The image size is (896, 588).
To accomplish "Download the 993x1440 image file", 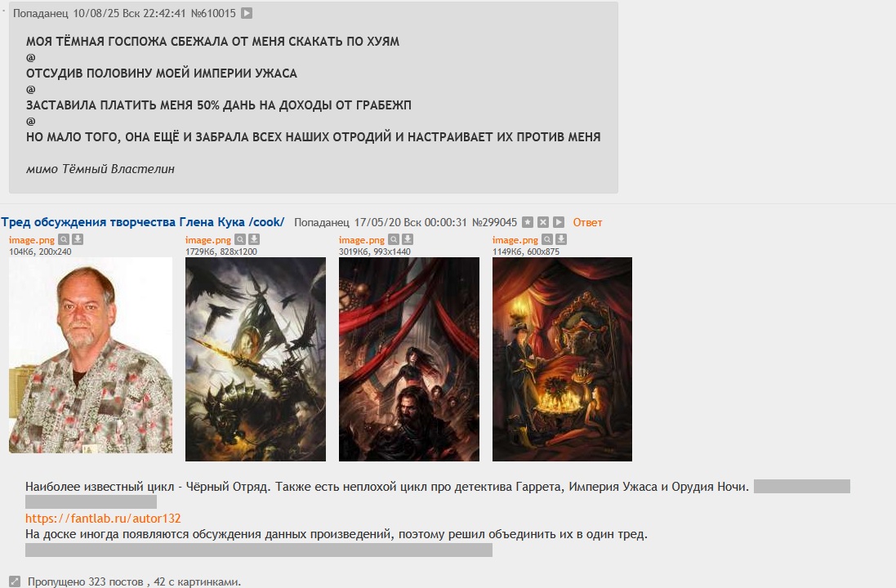I will [408, 239].
